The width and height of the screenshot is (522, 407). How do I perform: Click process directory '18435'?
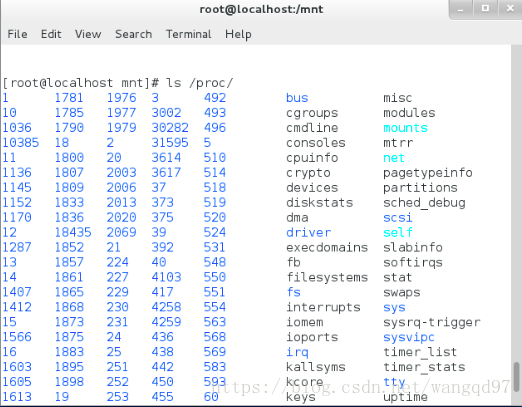[73, 232]
